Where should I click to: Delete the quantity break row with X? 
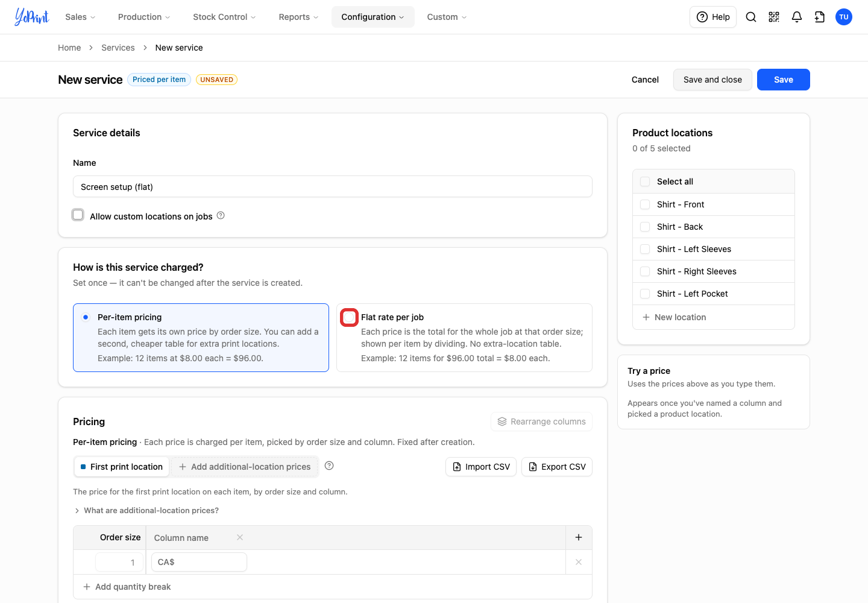tap(579, 562)
